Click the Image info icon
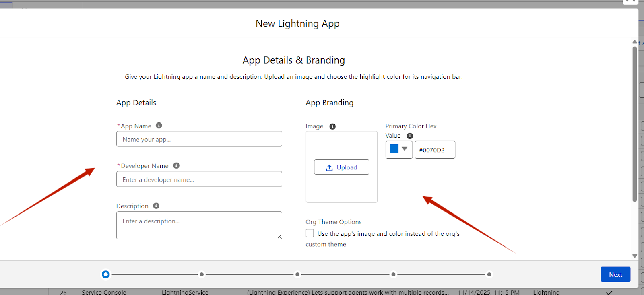This screenshot has width=644, height=295. pyautogui.click(x=332, y=126)
